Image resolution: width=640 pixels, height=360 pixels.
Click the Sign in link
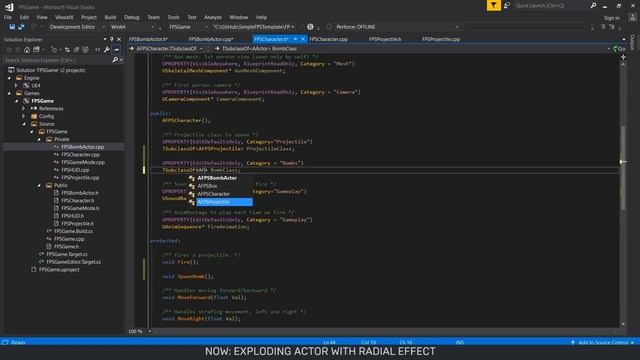pos(611,18)
